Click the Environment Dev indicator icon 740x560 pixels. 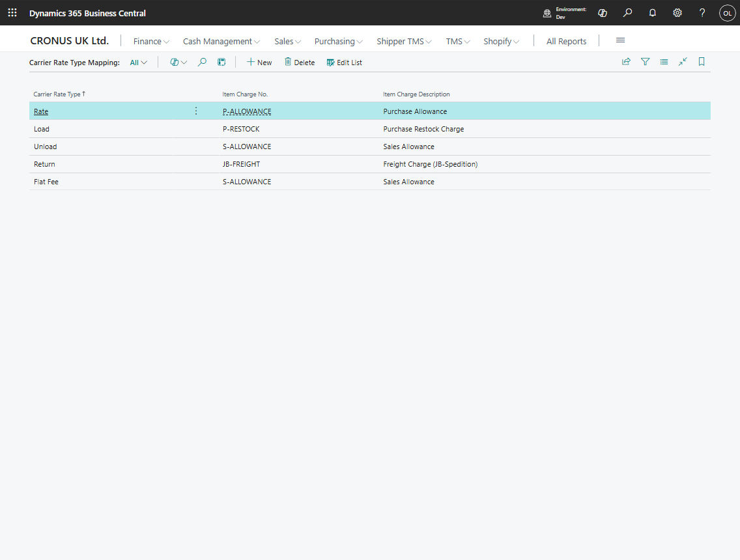[547, 13]
